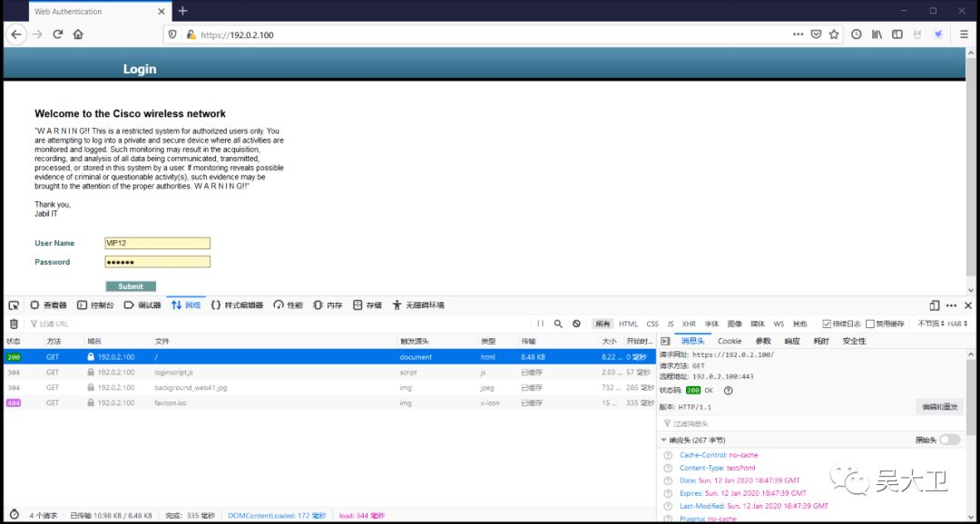Filter requests by HTML type
The image size is (980, 524).
coord(628,324)
